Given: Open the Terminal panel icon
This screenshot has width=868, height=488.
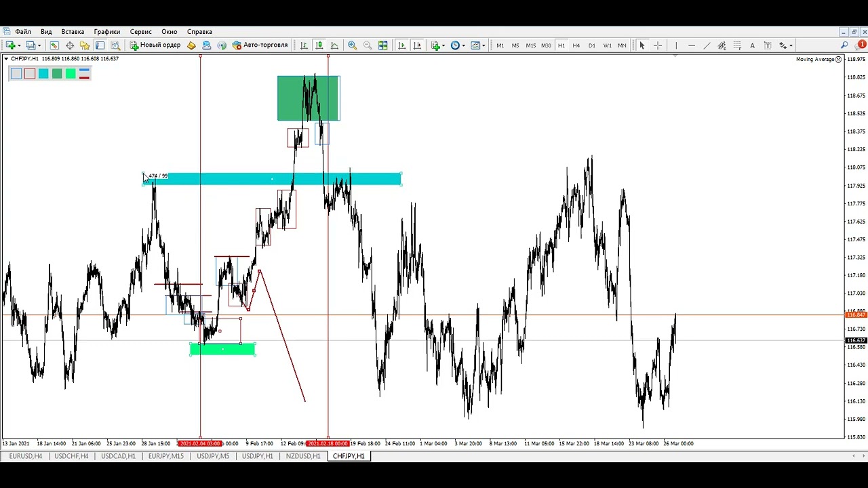Looking at the screenshot, I should [x=100, y=45].
